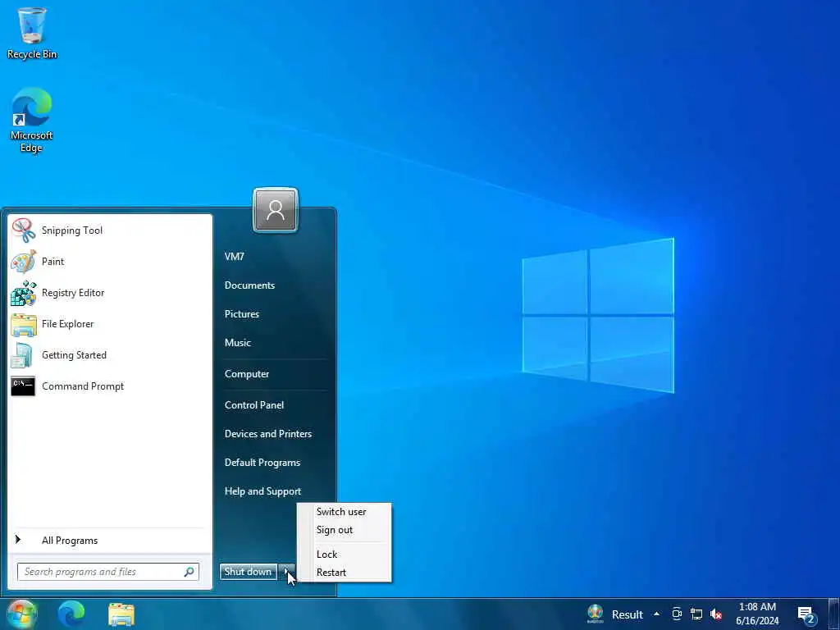Open Documents from Start menu
Image resolution: width=840 pixels, height=630 pixels.
[249, 285]
